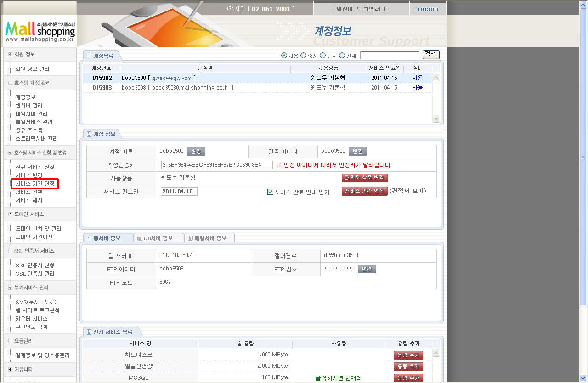The width and height of the screenshot is (588, 383).
Task: Switch to the 메일서버 정보 tab
Action: tap(209, 238)
